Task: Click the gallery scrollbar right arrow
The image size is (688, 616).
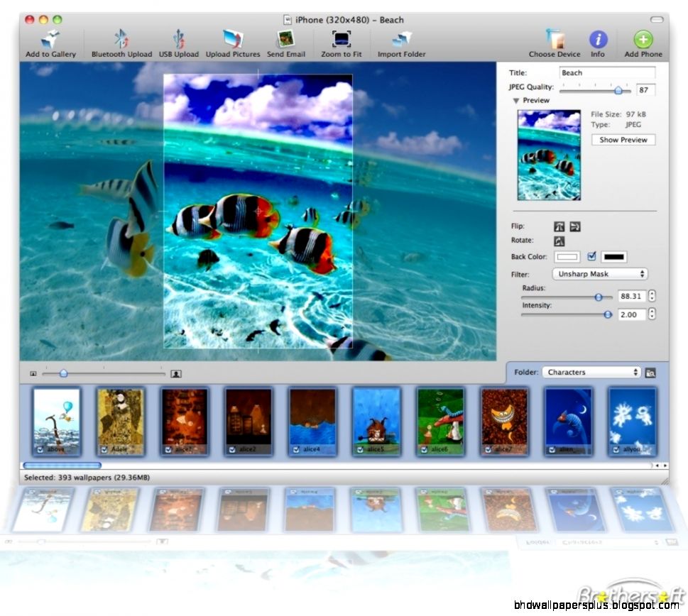Action: pyautogui.click(x=665, y=465)
